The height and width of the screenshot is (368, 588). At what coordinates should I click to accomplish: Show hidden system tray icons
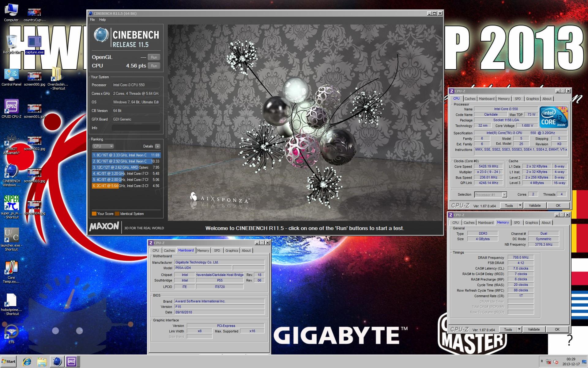point(542,362)
